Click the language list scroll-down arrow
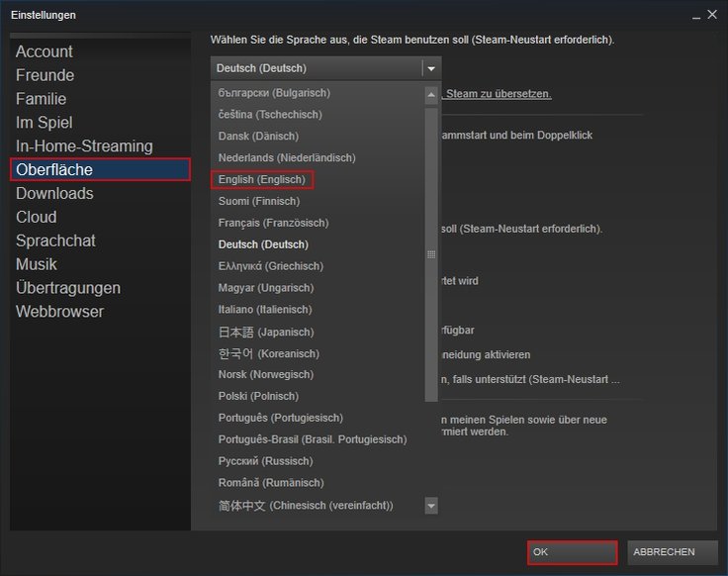The height and width of the screenshot is (576, 728). (x=431, y=506)
